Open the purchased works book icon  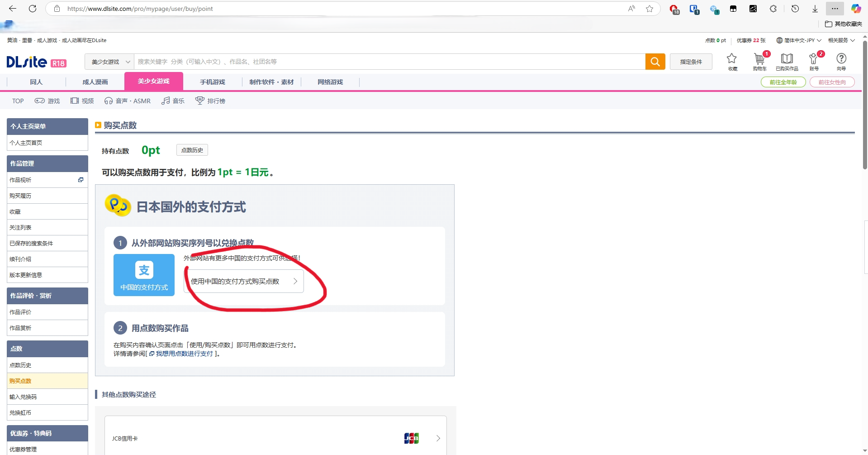coord(787,59)
